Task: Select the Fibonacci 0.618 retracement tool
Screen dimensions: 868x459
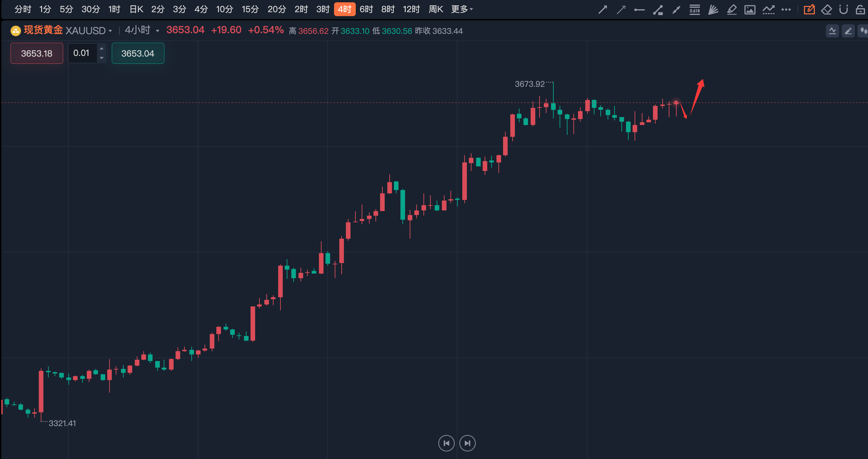Action: 694,10
